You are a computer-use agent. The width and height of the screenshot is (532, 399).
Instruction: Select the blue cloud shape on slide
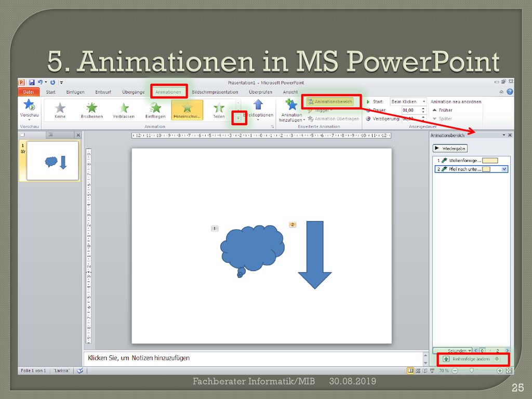[x=252, y=250]
